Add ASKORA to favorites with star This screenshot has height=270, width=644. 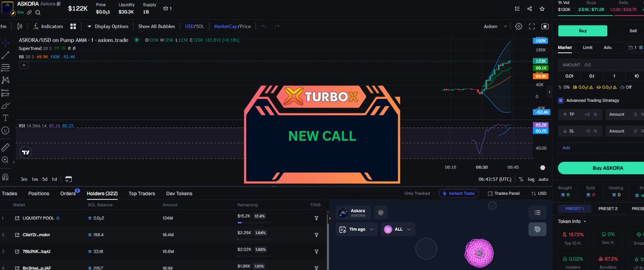[x=543, y=9]
